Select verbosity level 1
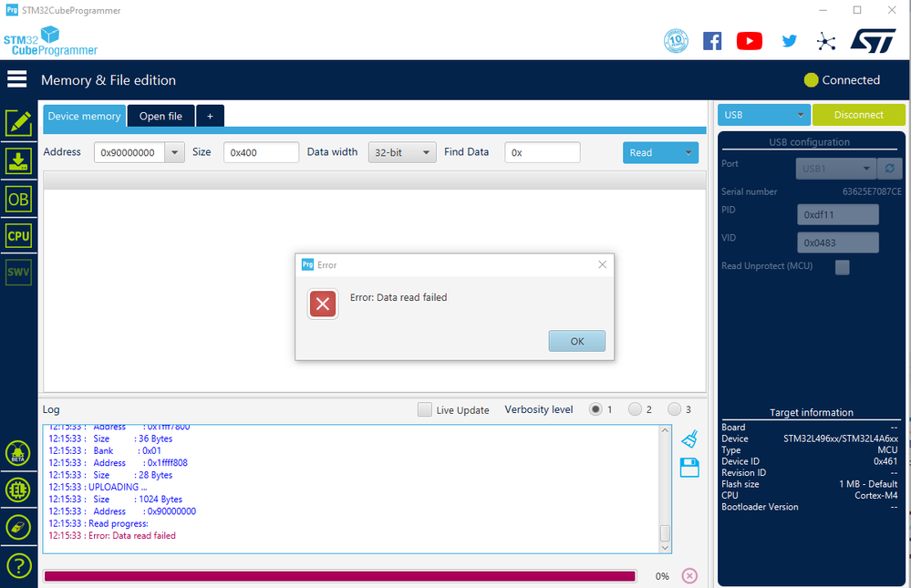Viewport: 911px width, 588px height. tap(595, 409)
